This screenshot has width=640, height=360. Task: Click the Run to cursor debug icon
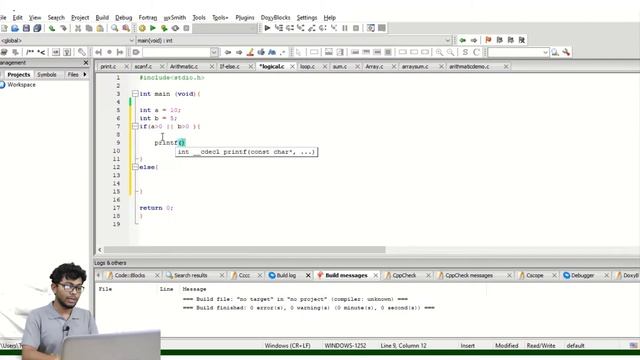279,28
